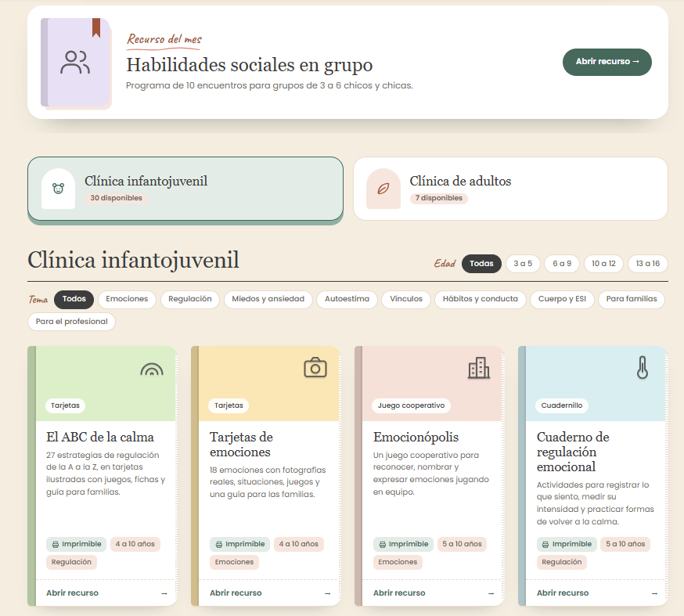Filter by age 13 a 16
684x616 pixels.
pos(648,264)
